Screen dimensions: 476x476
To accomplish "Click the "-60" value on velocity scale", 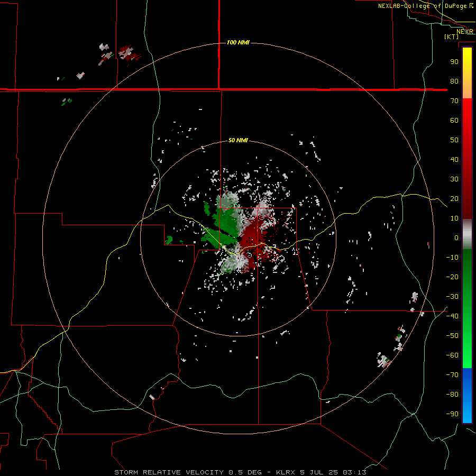I will tap(452, 355).
